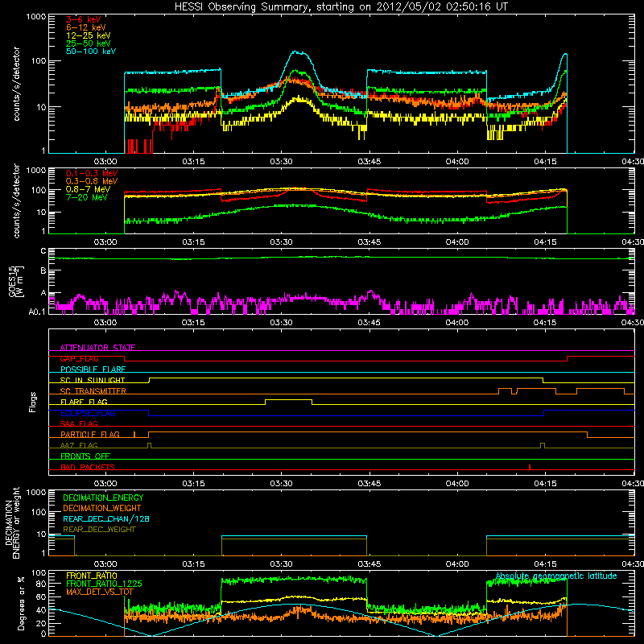Click the Absolute geomagnetic latitude label
The image size is (644, 644).
556,576
